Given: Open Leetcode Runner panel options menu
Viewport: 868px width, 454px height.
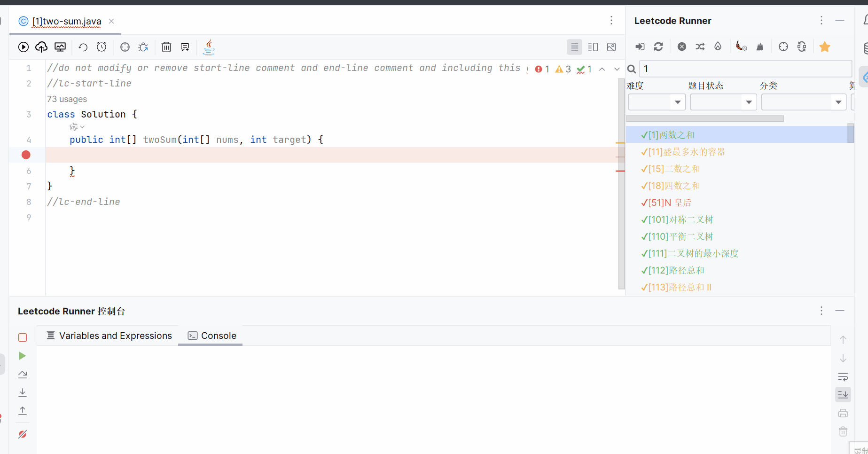Looking at the screenshot, I should tap(821, 20).
